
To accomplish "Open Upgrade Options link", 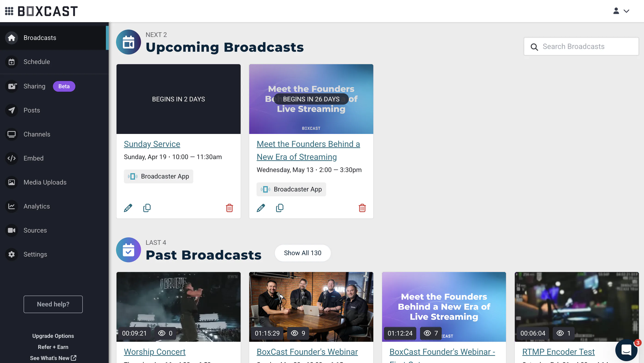I will coord(53,336).
